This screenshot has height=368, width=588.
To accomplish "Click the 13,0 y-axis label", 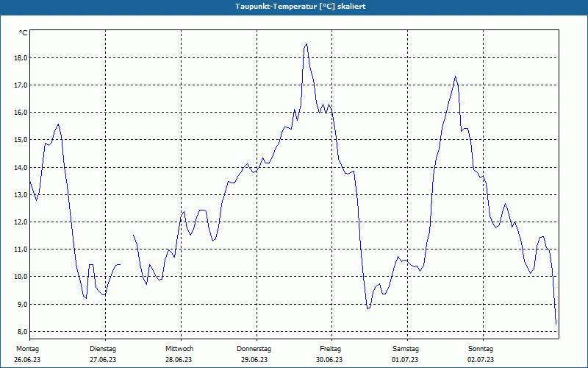I will (x=21, y=194).
